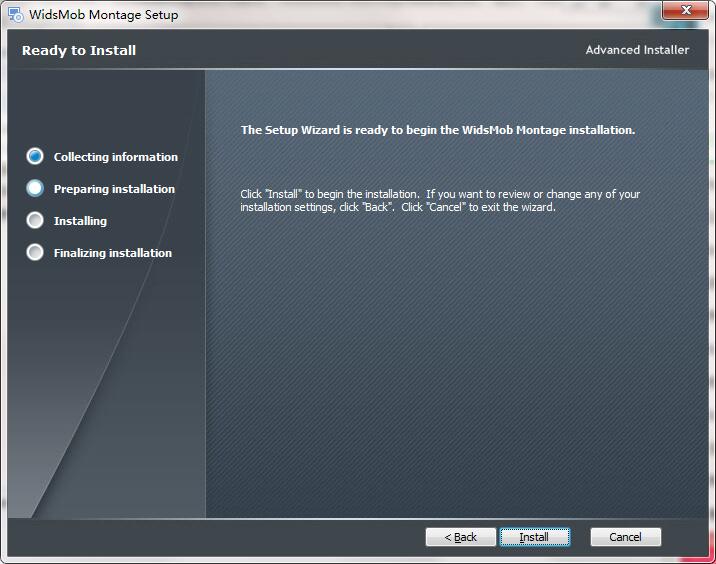Click the Install button

click(535, 537)
